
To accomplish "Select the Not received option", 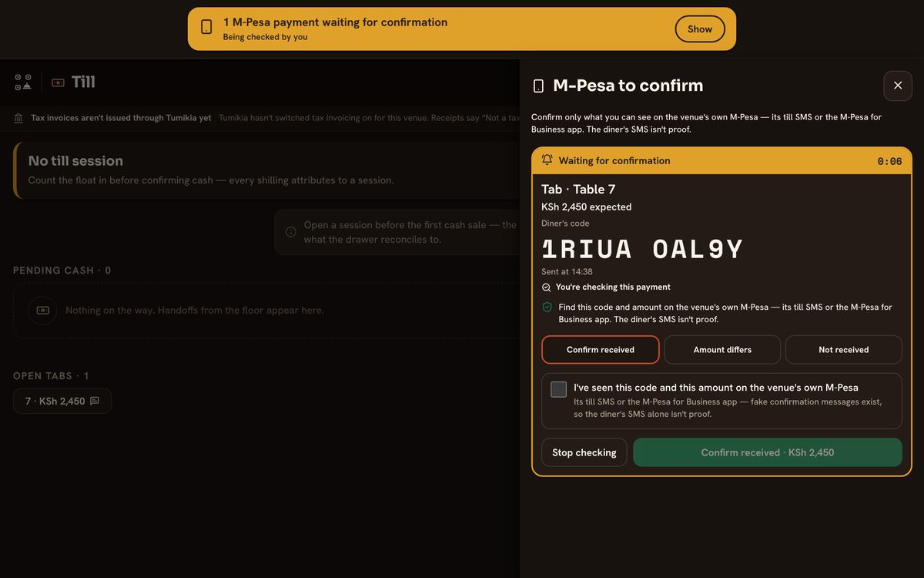I will [x=844, y=350].
